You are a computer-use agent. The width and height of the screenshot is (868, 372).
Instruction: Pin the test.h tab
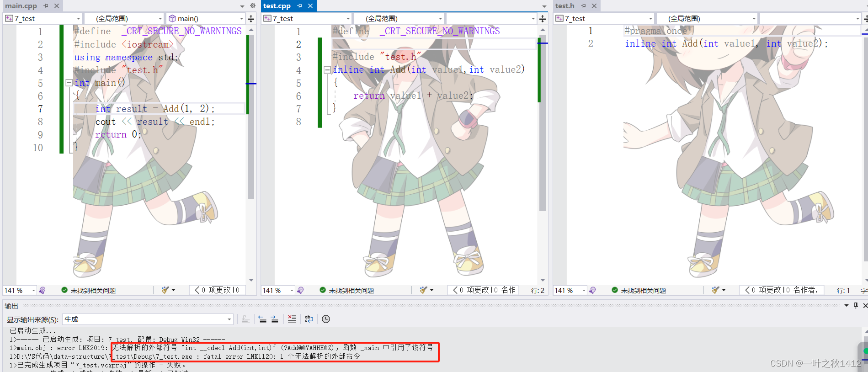pyautogui.click(x=583, y=6)
